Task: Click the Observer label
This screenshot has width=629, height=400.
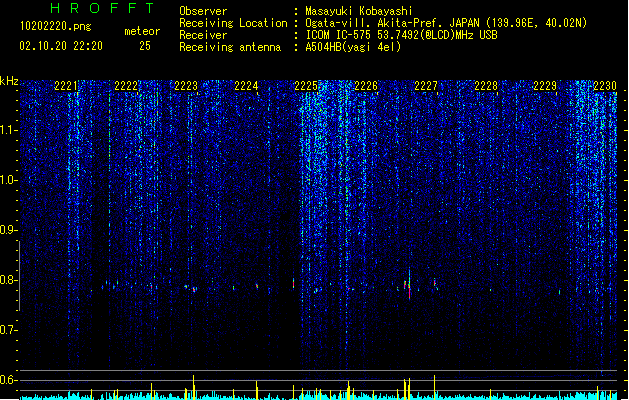Action: (203, 11)
